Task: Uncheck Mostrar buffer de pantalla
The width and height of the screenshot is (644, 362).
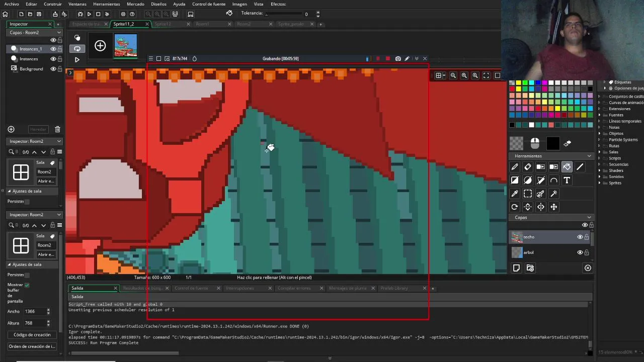Action: [27, 285]
